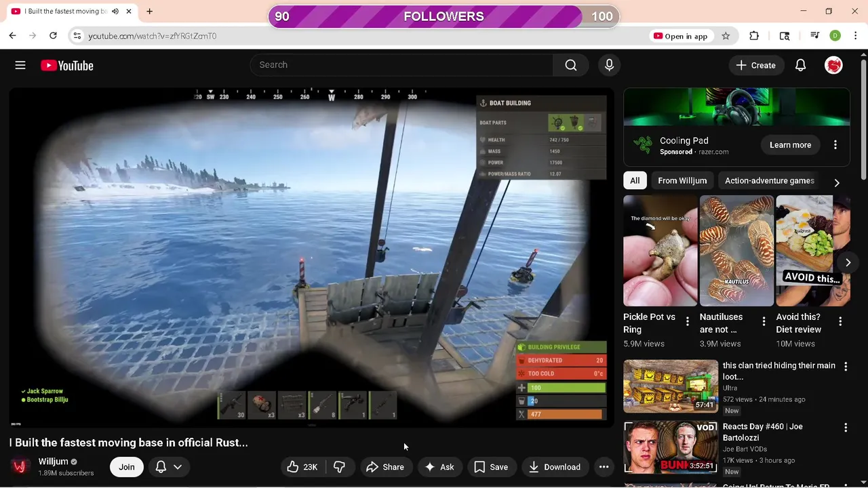Open 'Reacts Day #460 | Joe Bartolozzi' title

(x=763, y=432)
